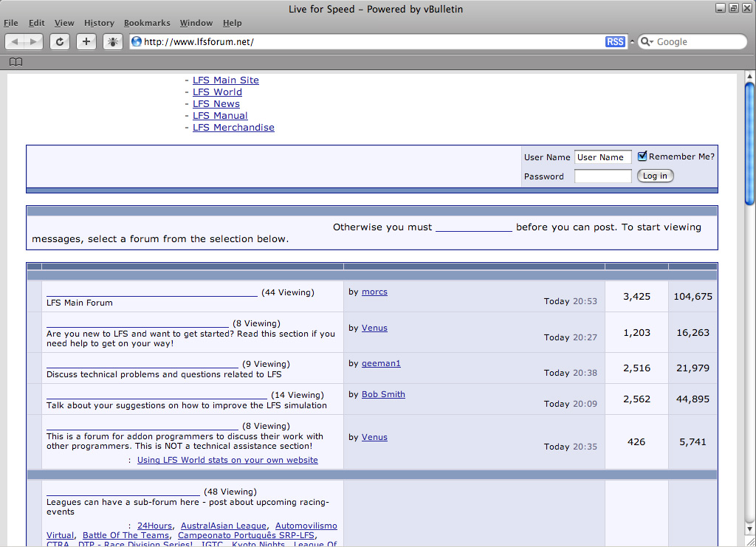Open the LFS News link
This screenshot has height=547, width=756.
tap(216, 103)
